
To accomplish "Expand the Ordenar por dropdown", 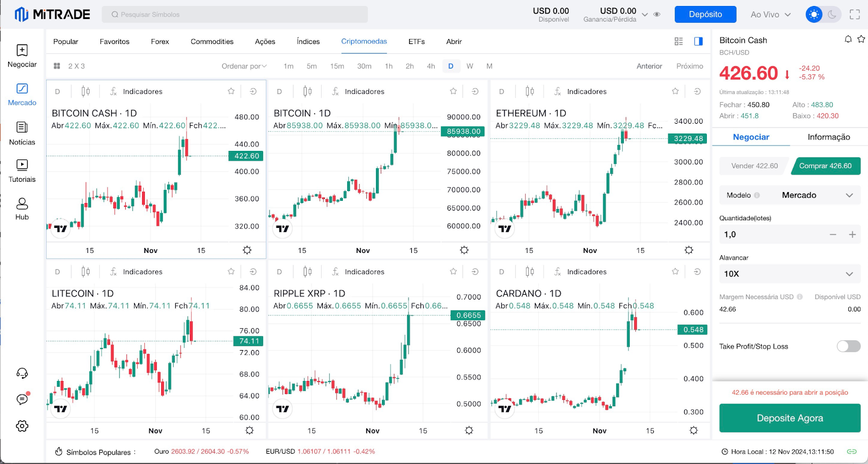I will click(244, 66).
